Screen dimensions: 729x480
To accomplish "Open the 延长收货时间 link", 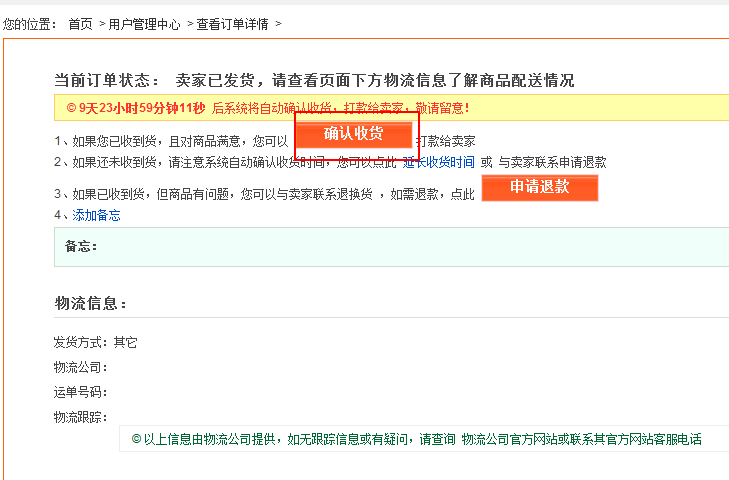I will pyautogui.click(x=438, y=162).
